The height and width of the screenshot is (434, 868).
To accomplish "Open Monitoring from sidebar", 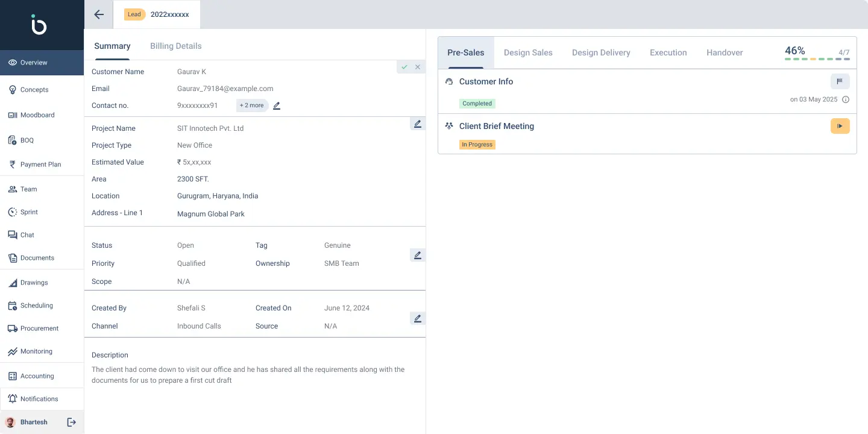I will coord(42,351).
